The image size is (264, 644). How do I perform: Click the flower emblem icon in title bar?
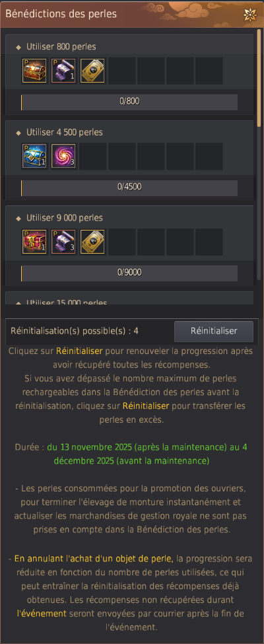(250, 15)
